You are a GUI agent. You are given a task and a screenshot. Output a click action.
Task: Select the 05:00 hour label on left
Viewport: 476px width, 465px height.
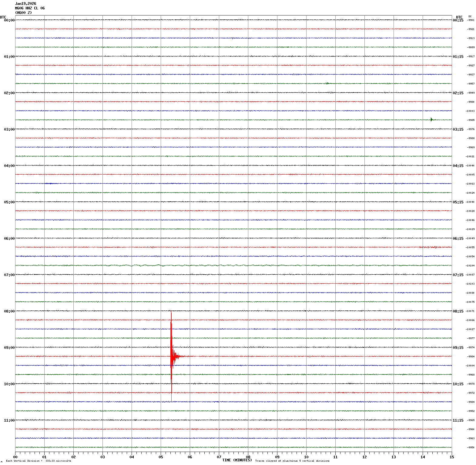tap(9, 202)
